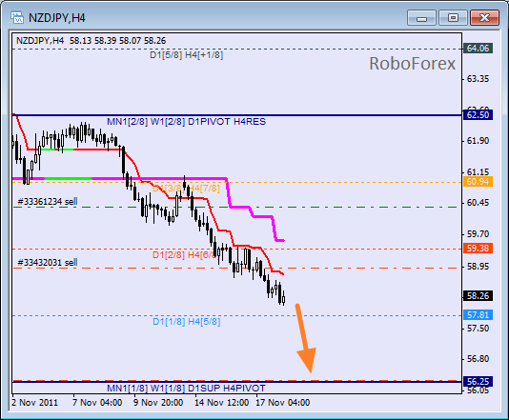This screenshot has height=420, width=509.
Task: Click the 64.06 price level tag
Action: click(478, 49)
